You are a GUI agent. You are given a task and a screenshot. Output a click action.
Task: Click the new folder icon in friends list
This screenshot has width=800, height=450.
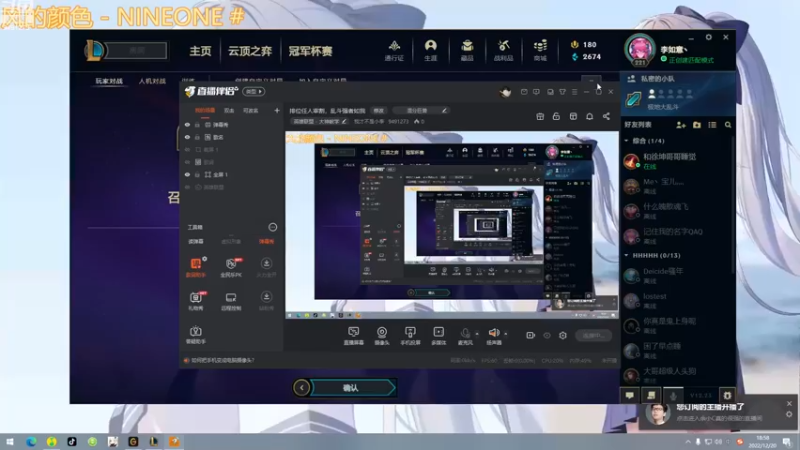tap(696, 124)
